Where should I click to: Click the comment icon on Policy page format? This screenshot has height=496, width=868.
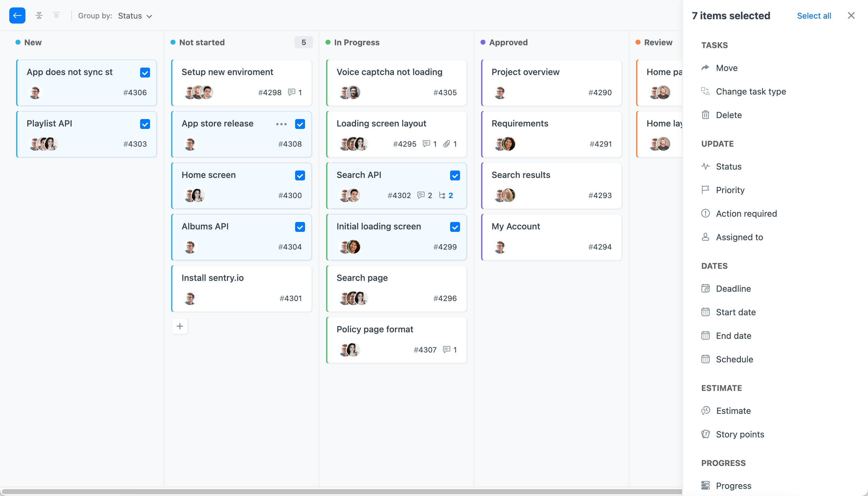[x=447, y=349]
